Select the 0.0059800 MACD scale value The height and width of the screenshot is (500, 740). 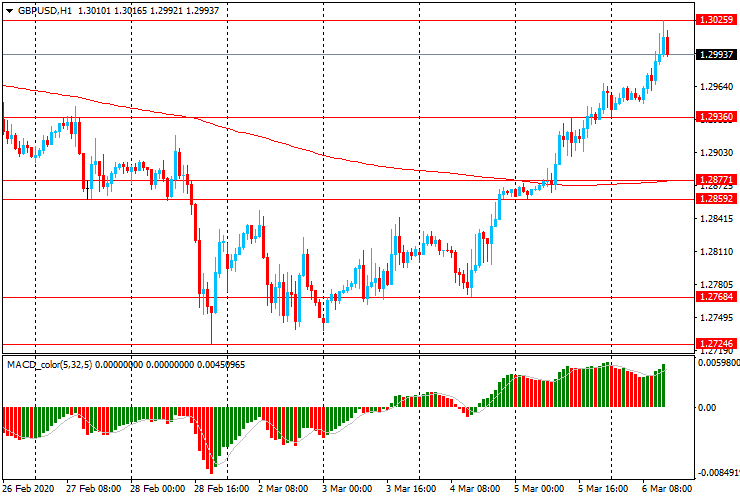click(x=718, y=364)
